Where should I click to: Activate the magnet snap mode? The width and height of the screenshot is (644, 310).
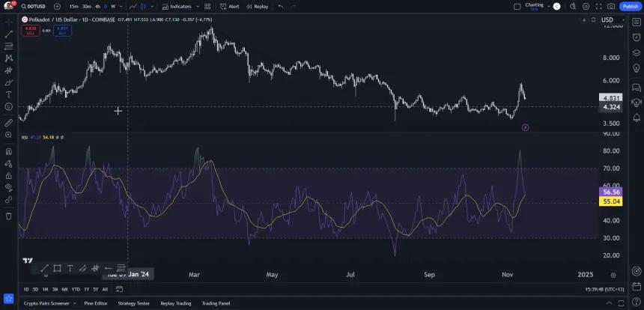(9, 151)
